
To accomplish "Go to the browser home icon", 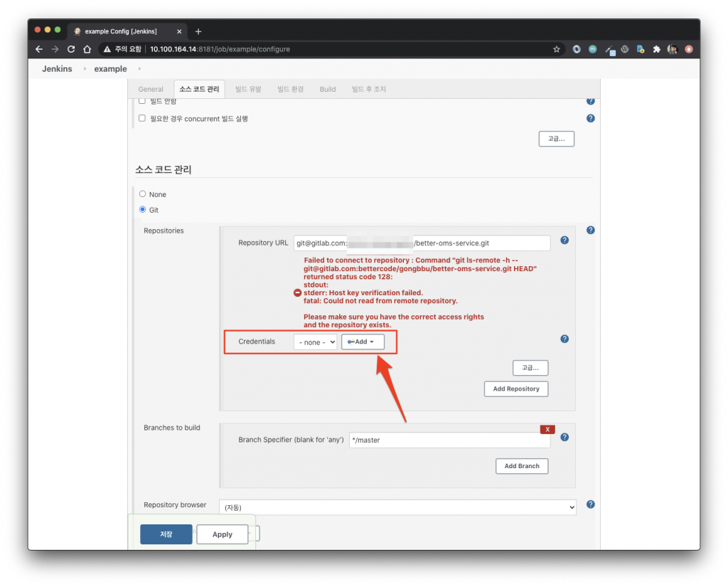I will (87, 49).
